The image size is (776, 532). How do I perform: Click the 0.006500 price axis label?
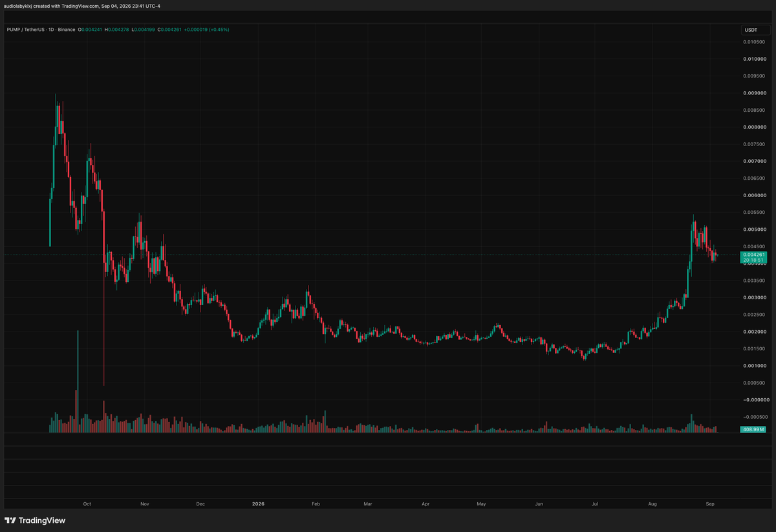[x=755, y=178]
